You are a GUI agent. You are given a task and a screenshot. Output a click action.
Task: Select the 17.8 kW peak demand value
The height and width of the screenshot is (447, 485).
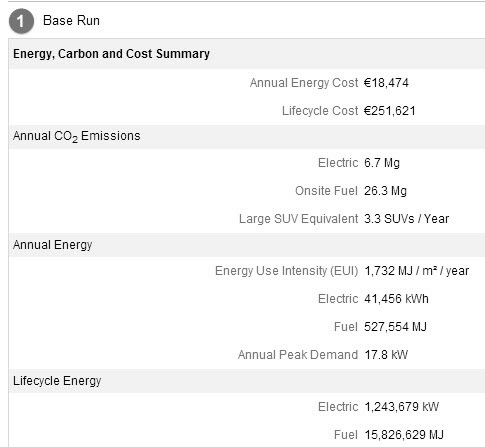point(386,355)
